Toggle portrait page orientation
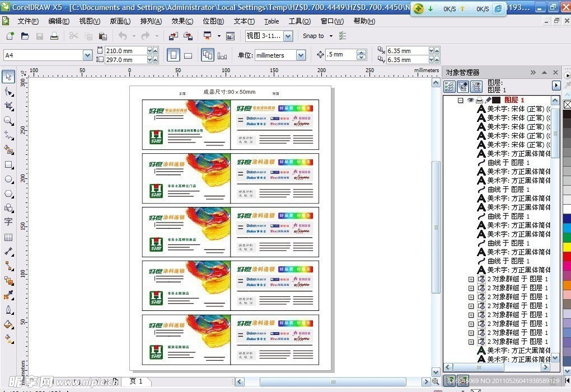Image resolution: width=571 pixels, height=392 pixels. click(174, 55)
